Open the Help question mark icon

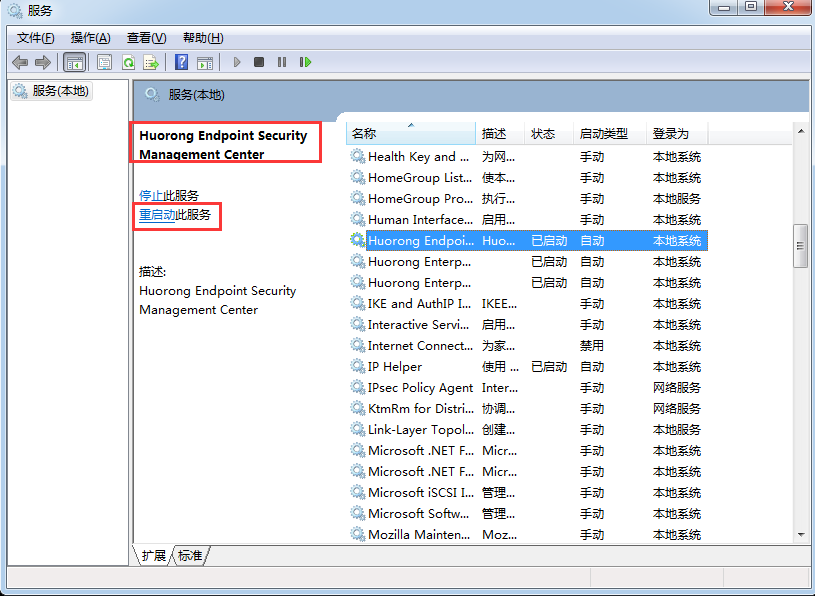point(181,62)
